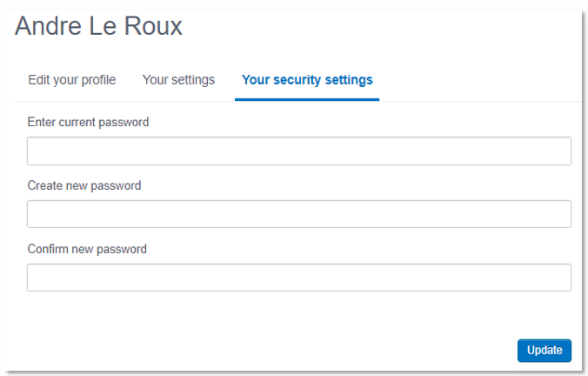Click the Update button
This screenshot has width=588, height=376.
(x=545, y=351)
